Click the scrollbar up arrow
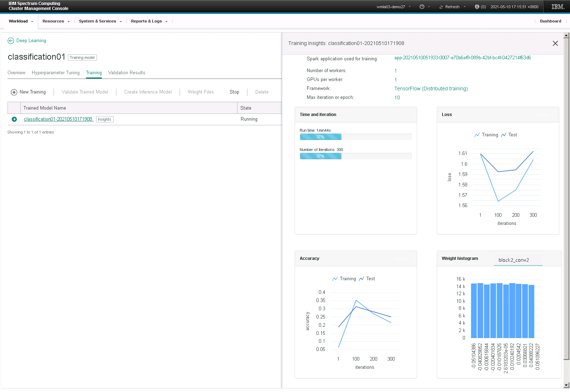Viewport: 570px width, 392px height. pos(566,35)
